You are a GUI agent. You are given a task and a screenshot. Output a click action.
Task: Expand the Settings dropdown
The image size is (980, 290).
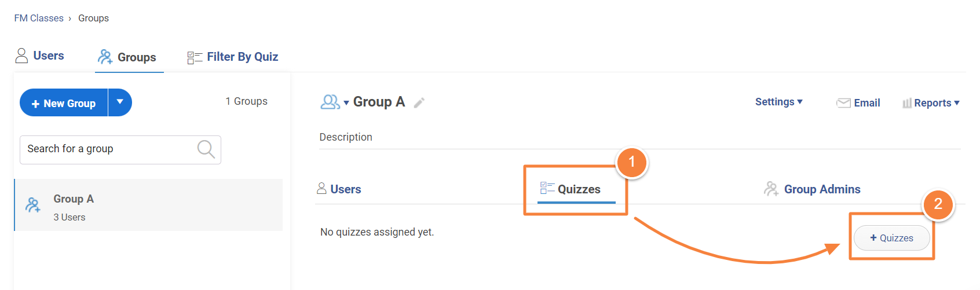pos(778,102)
